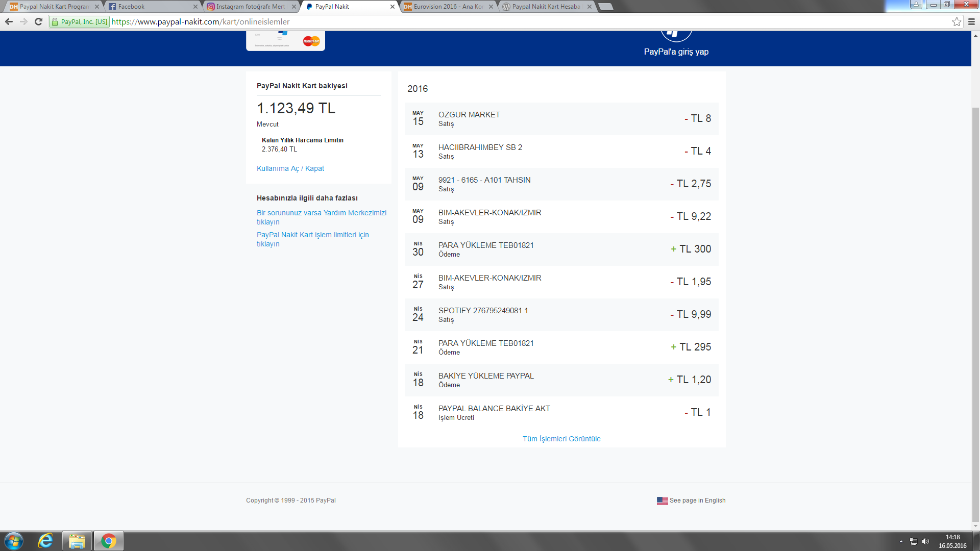Click Tüm İşlemleri Görüntüle link
The width and height of the screenshot is (980, 551).
tap(561, 439)
